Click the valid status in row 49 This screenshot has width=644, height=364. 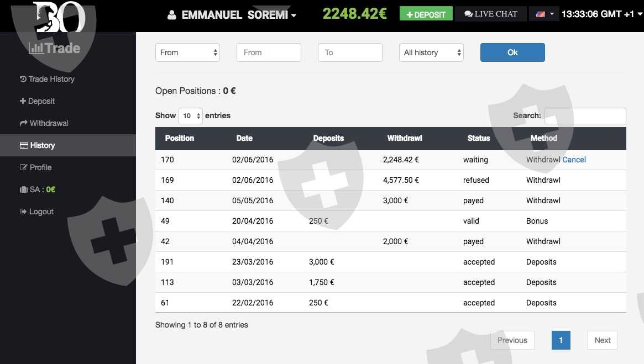(471, 221)
